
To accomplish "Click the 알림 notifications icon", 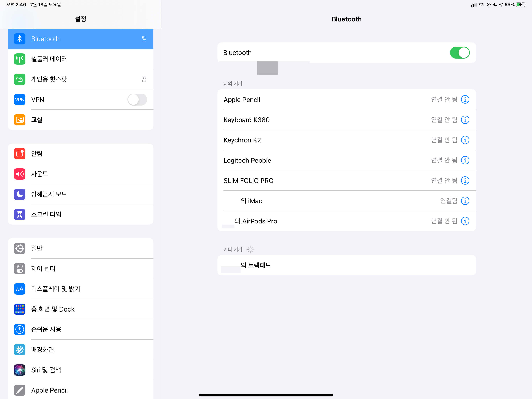I will pos(19,154).
